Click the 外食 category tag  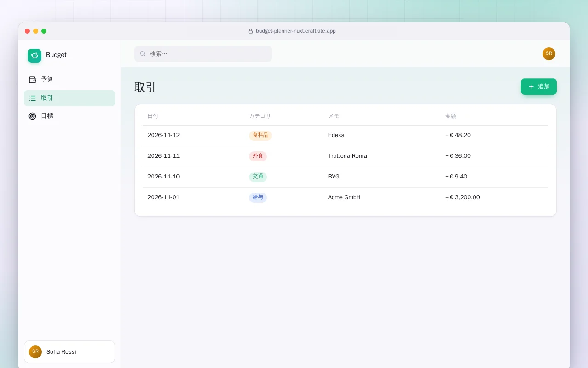pos(258,156)
